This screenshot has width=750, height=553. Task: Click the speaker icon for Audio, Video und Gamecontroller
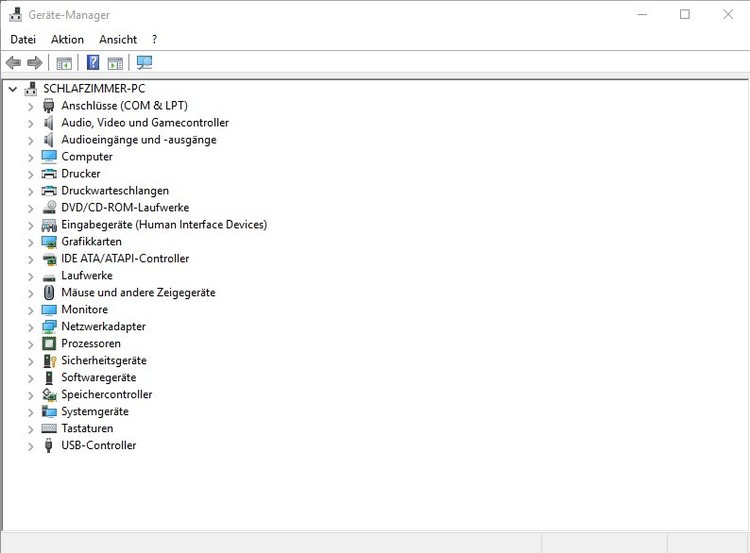point(48,123)
